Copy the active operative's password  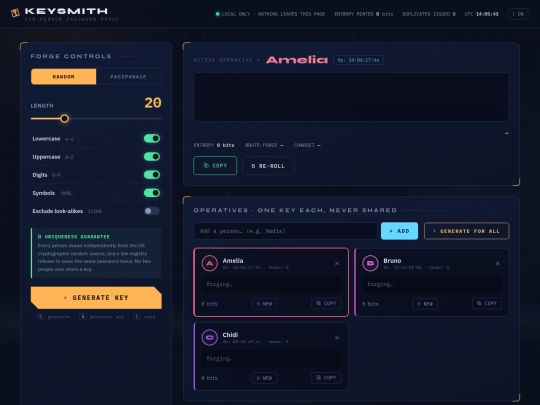click(215, 166)
